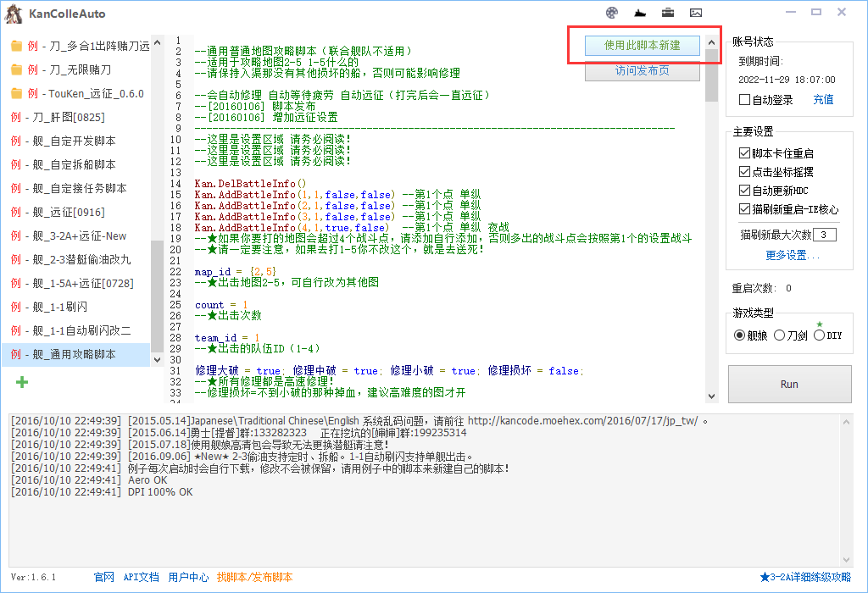Click 使用此脚本新建 button
Viewport: 868px width, 593px height.
coord(642,46)
